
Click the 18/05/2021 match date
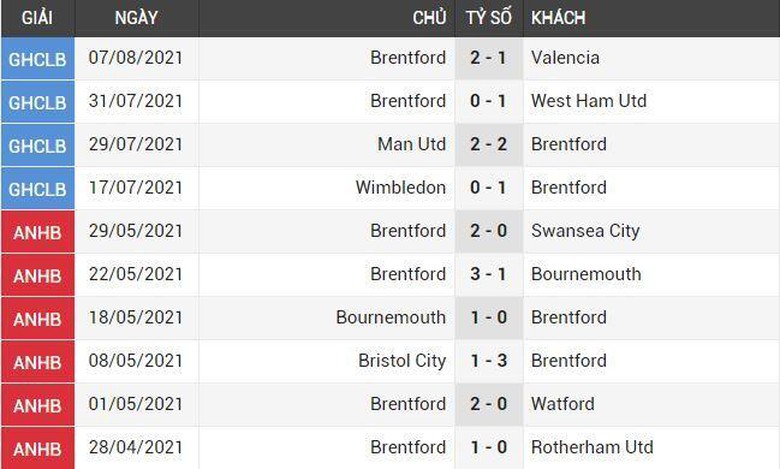point(136,318)
